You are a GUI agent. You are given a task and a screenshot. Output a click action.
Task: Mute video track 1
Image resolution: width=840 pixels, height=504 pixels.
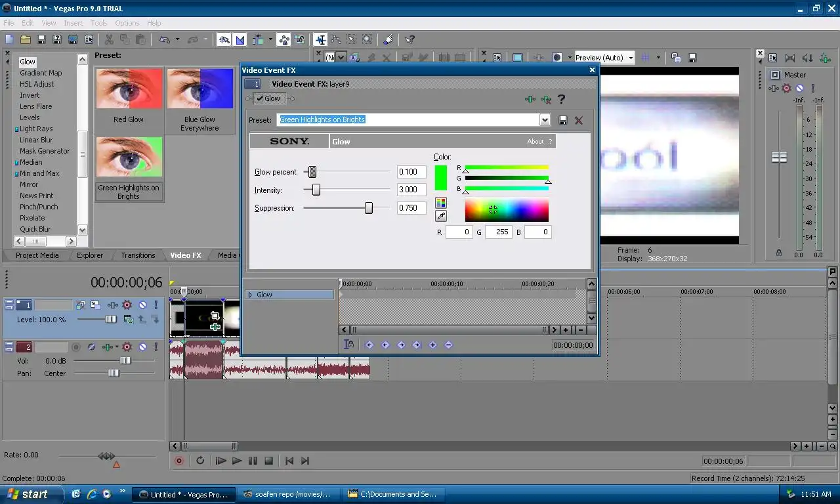coord(142,305)
